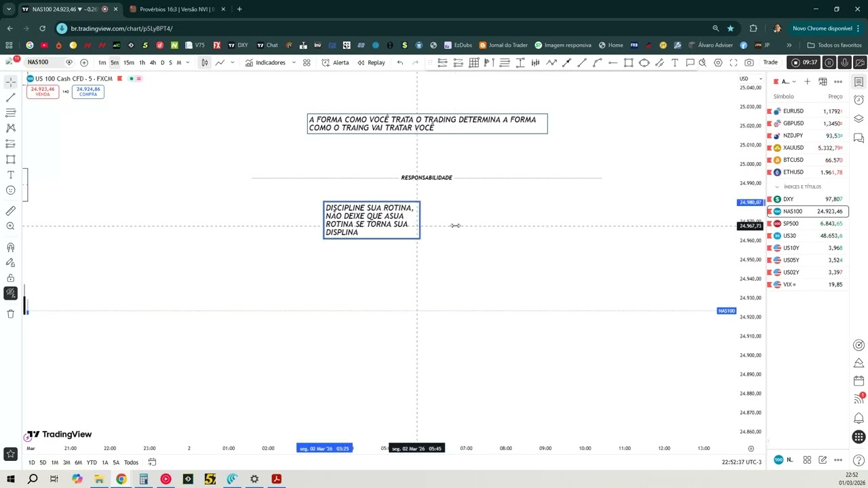Open the layout templates grid icon

click(307, 62)
